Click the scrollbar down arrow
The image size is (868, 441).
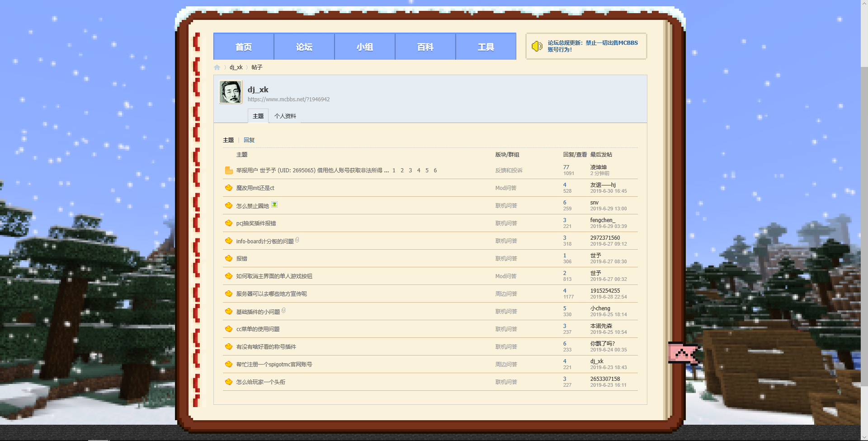click(x=864, y=437)
